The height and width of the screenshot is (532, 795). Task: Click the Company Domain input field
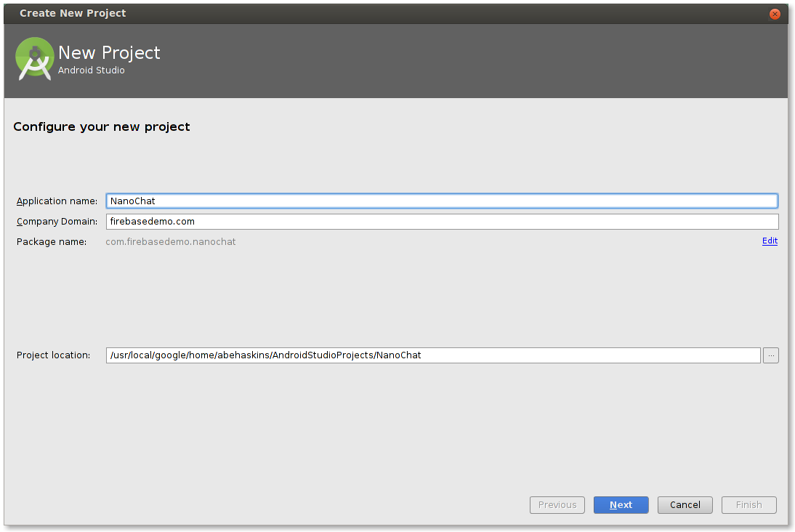click(442, 221)
